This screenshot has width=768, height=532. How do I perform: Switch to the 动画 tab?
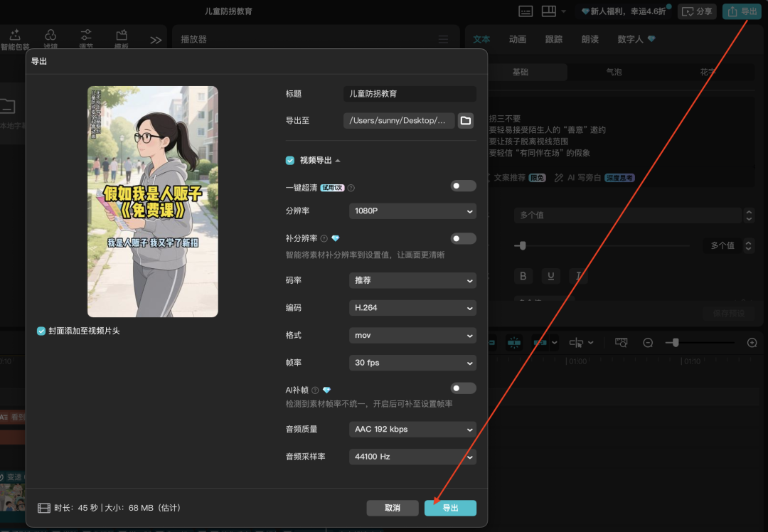[517, 39]
